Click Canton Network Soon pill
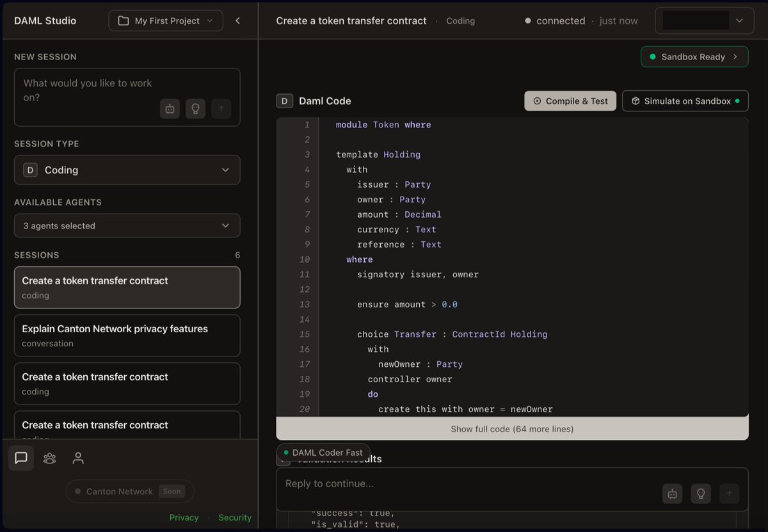This screenshot has width=768, height=532. pyautogui.click(x=130, y=492)
